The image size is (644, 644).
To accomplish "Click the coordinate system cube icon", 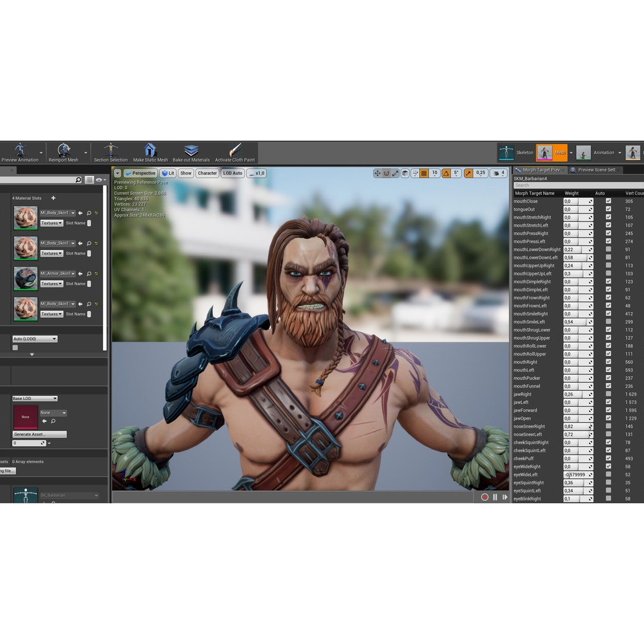I will (405, 174).
